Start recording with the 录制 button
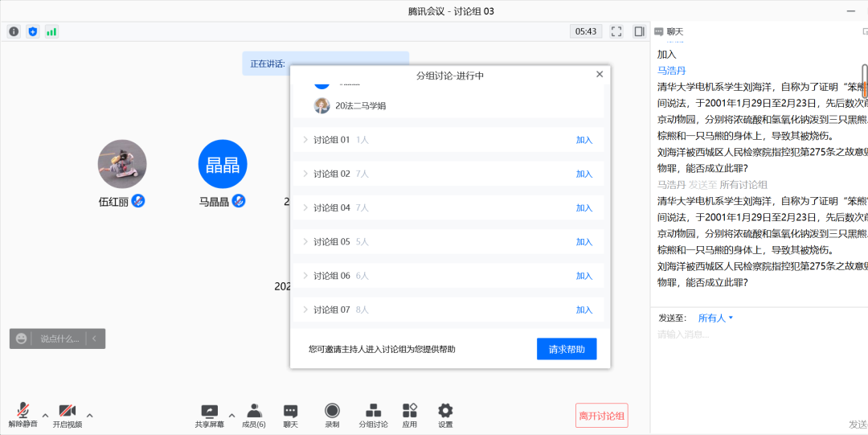 point(332,415)
